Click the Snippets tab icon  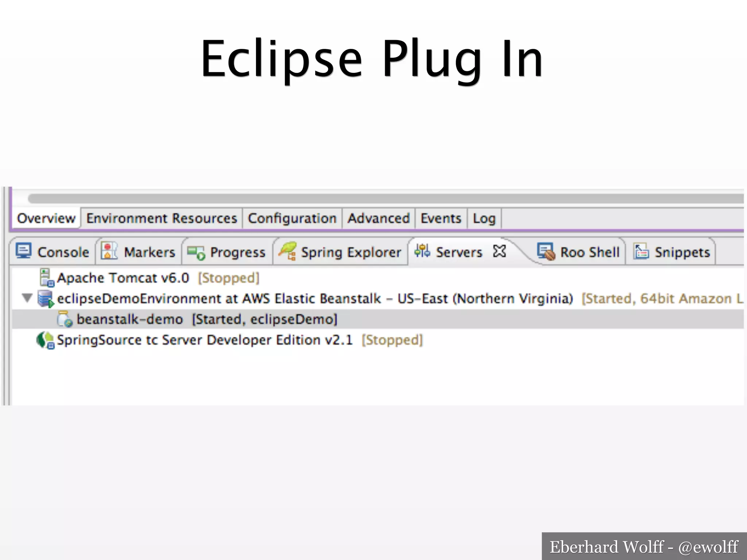click(x=641, y=251)
